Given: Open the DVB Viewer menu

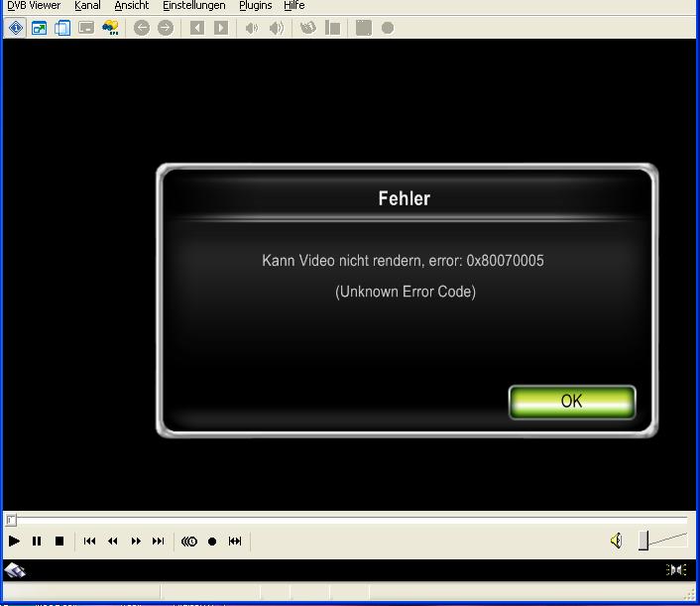Looking at the screenshot, I should point(34,6).
